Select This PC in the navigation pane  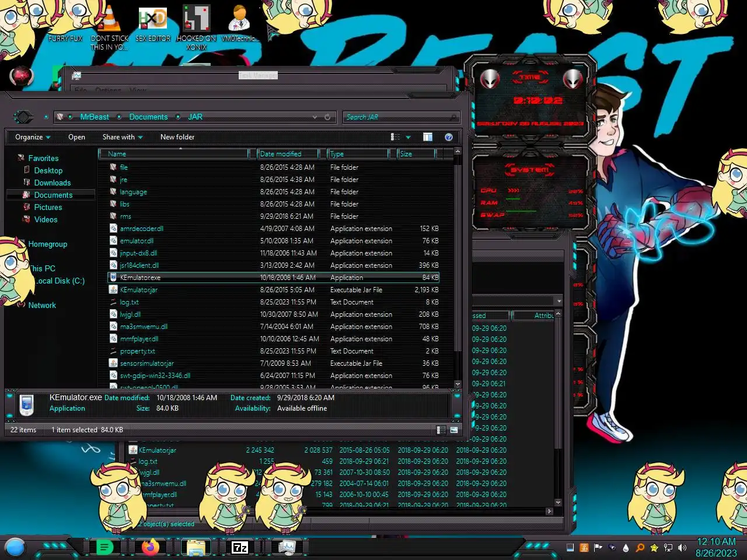pyautogui.click(x=43, y=268)
